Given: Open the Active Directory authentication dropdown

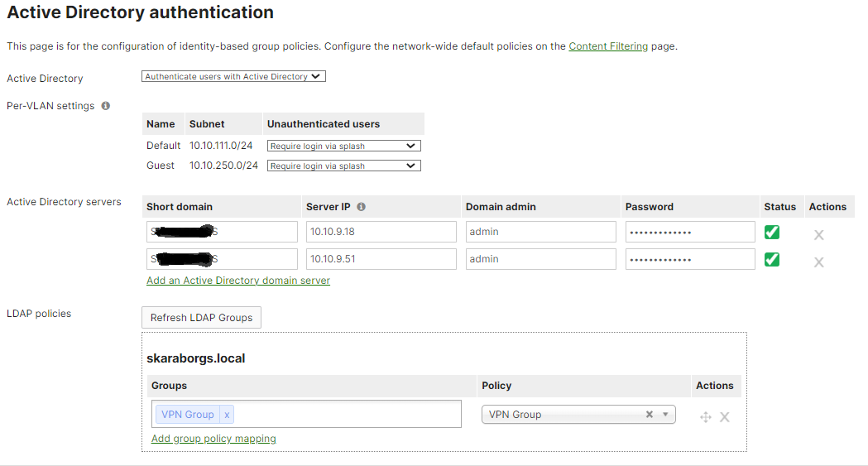Looking at the screenshot, I should (234, 77).
